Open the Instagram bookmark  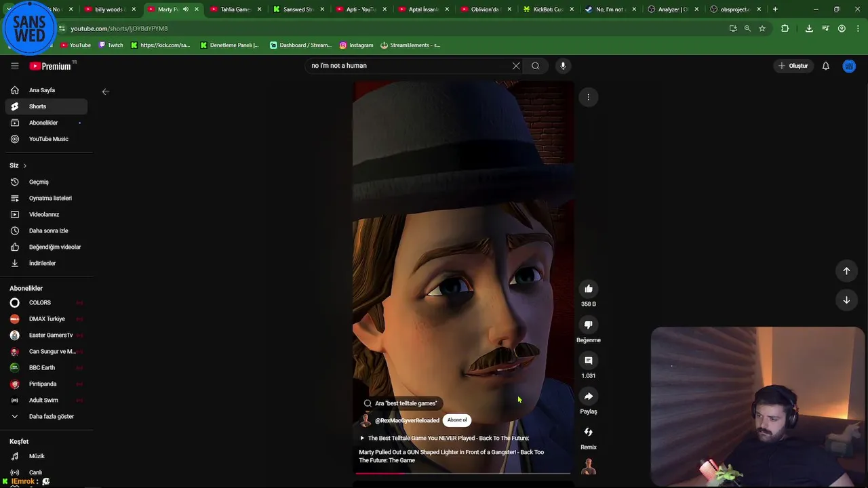tap(356, 45)
